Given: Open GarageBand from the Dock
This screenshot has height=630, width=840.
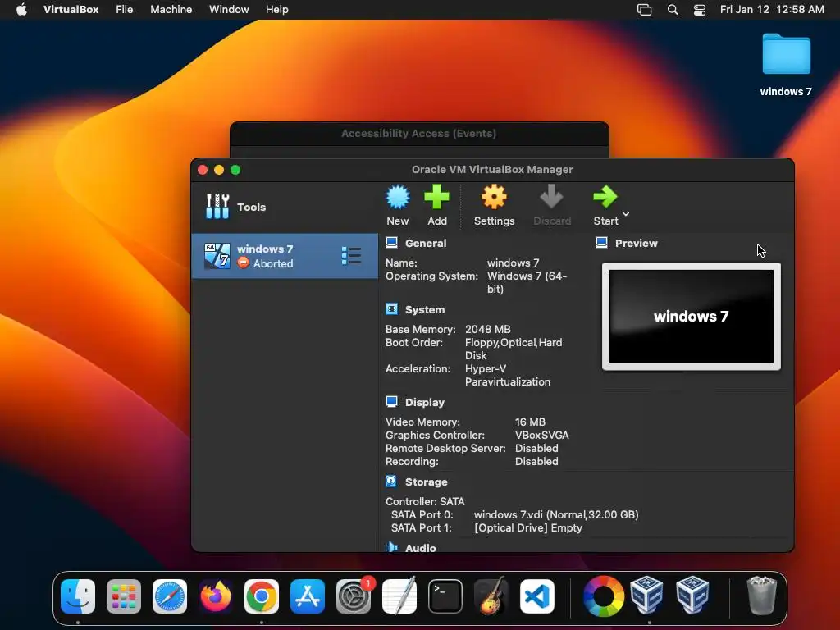Looking at the screenshot, I should click(491, 596).
